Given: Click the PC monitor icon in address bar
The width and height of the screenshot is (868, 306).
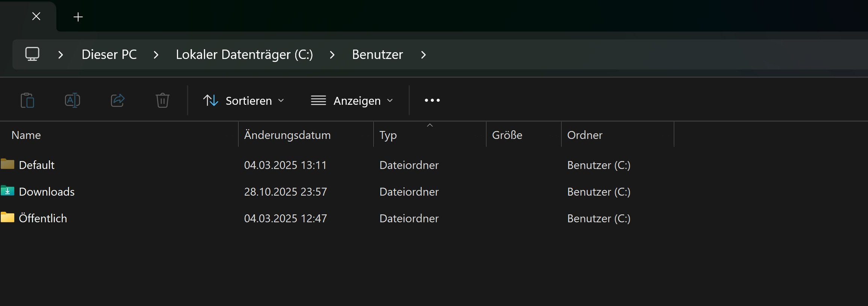Looking at the screenshot, I should coord(32,54).
